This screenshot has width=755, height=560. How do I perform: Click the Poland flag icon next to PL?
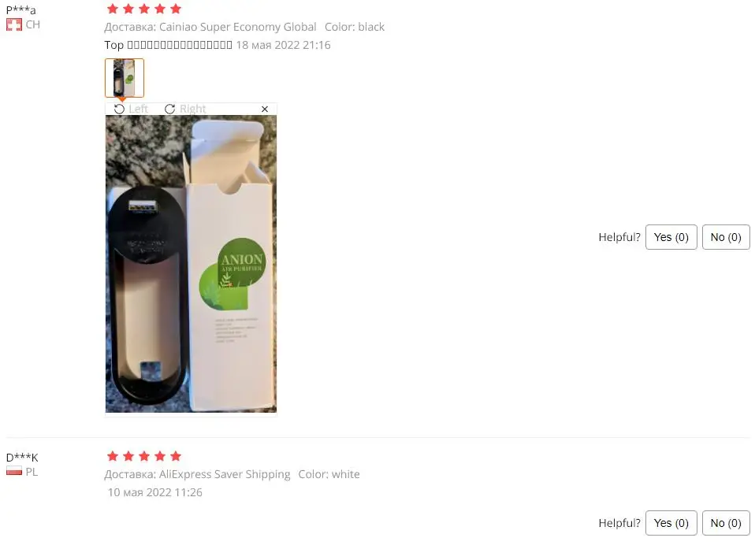pos(14,472)
